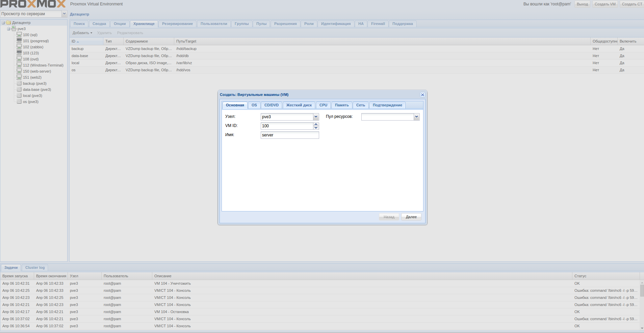Open the Пул ресурсов dropdown
Image resolution: width=644 pixels, height=333 pixels.
[416, 117]
